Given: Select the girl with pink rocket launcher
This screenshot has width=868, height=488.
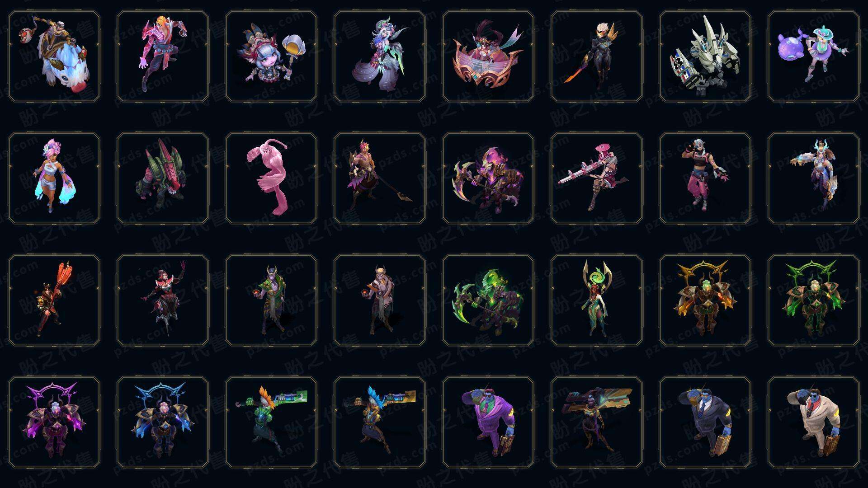Looking at the screenshot, I should 597,178.
